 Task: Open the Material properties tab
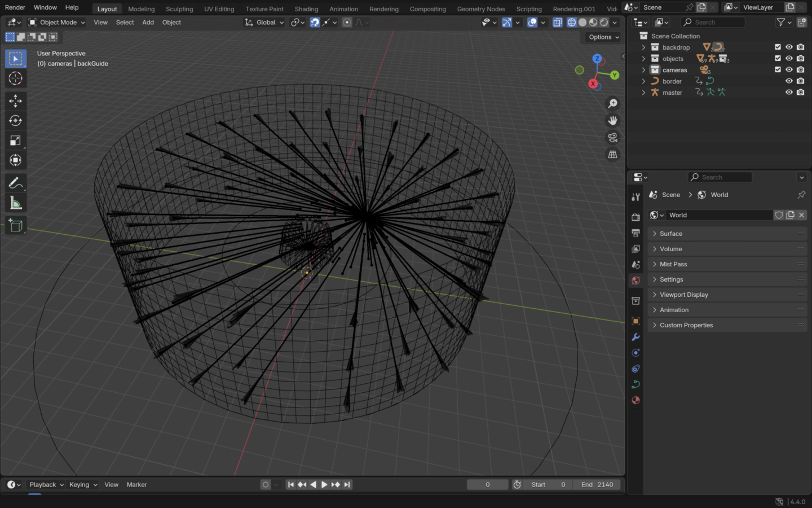point(636,400)
